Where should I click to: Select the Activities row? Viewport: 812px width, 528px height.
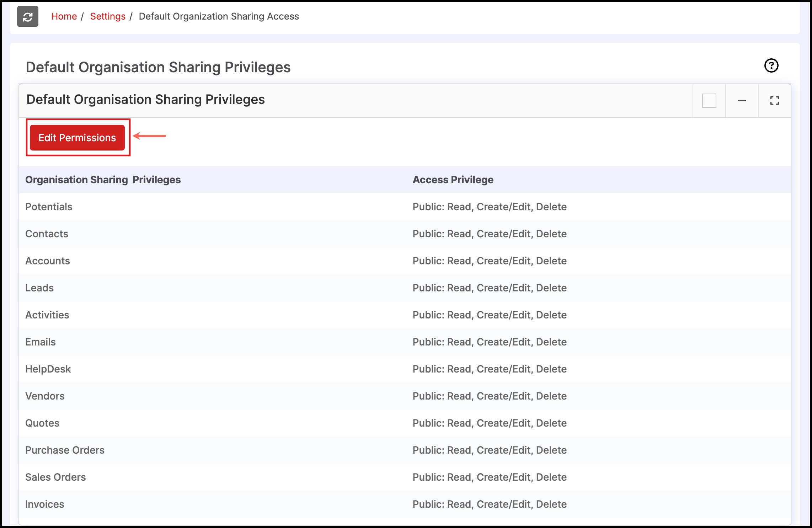(47, 315)
